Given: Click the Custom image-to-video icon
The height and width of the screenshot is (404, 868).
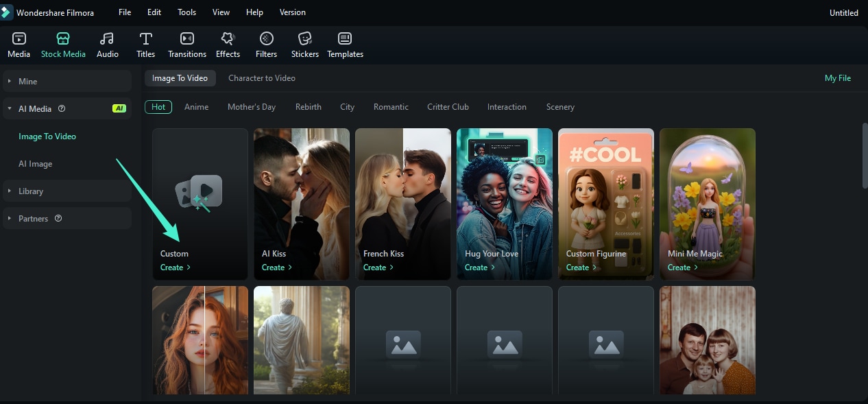Looking at the screenshot, I should coord(200,192).
